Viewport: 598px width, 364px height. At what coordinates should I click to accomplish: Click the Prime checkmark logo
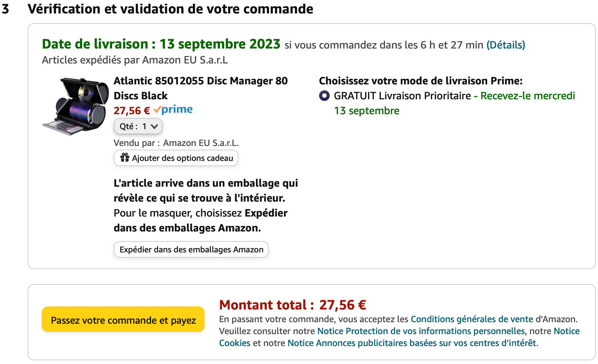pos(173,110)
